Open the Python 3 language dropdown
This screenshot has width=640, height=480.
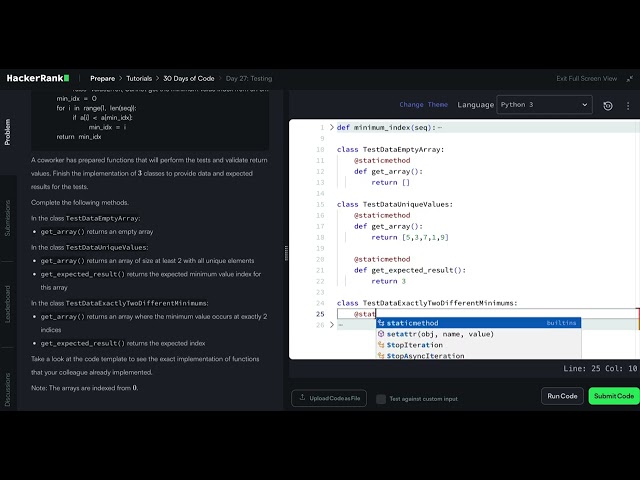coord(544,104)
